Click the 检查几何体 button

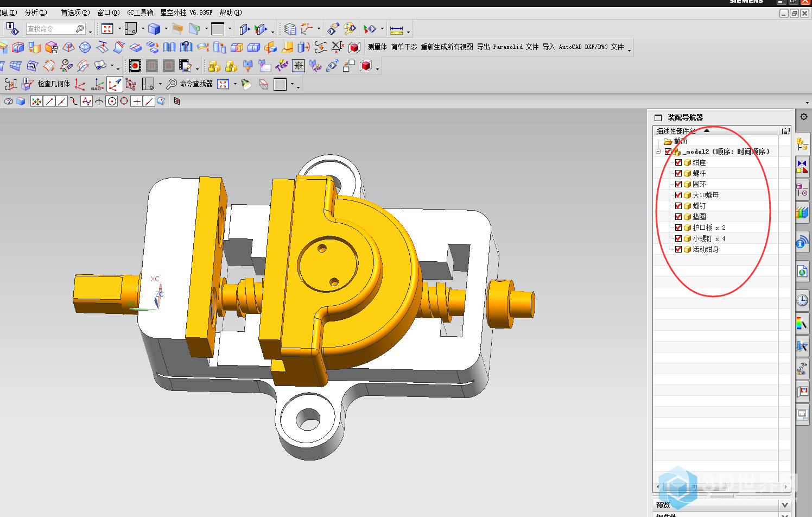pyautogui.click(x=54, y=84)
